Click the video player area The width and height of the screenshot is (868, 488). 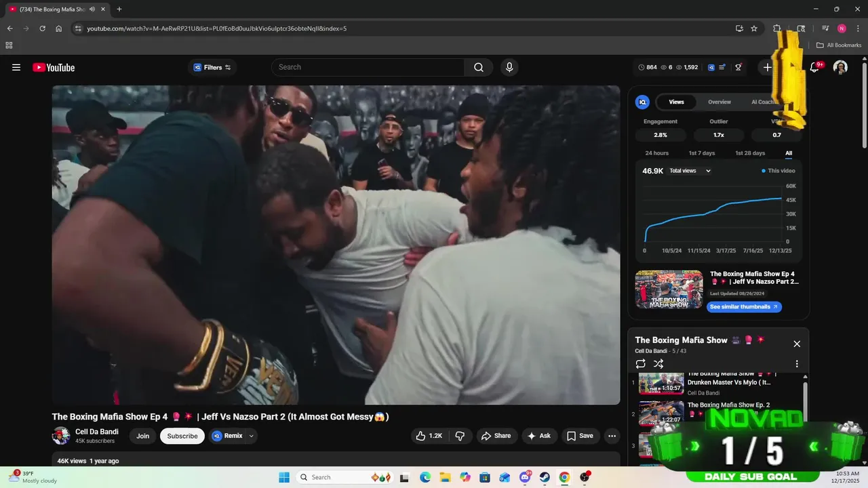click(x=336, y=245)
